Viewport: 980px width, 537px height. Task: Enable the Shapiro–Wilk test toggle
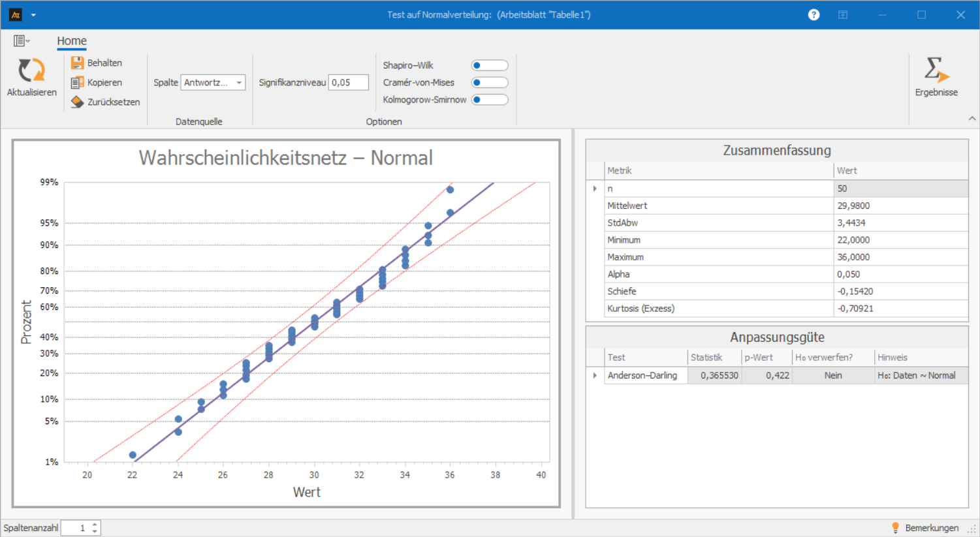click(489, 65)
